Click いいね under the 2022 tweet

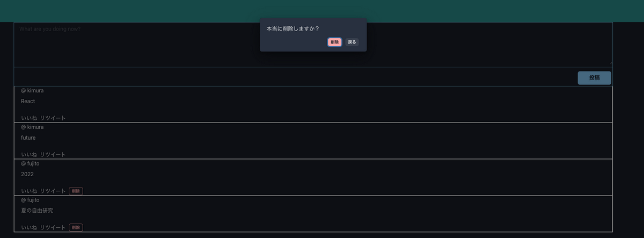29,191
